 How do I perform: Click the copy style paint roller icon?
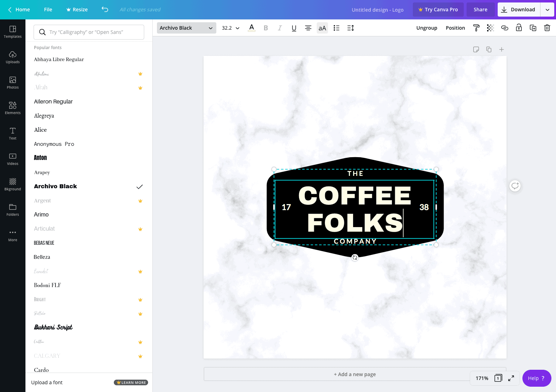click(476, 28)
